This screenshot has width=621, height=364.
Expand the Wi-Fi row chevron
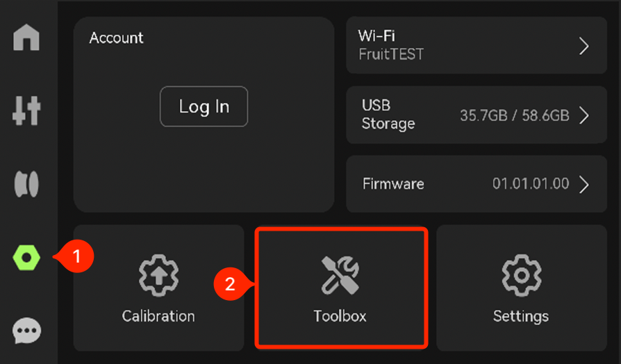click(583, 46)
